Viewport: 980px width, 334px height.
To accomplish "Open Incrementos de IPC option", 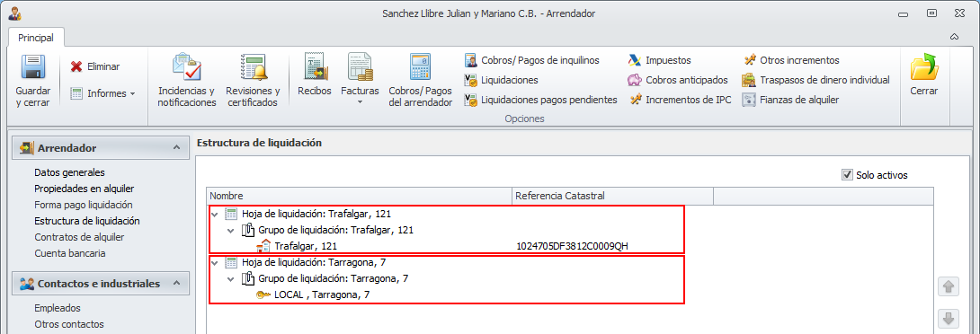I will click(680, 100).
